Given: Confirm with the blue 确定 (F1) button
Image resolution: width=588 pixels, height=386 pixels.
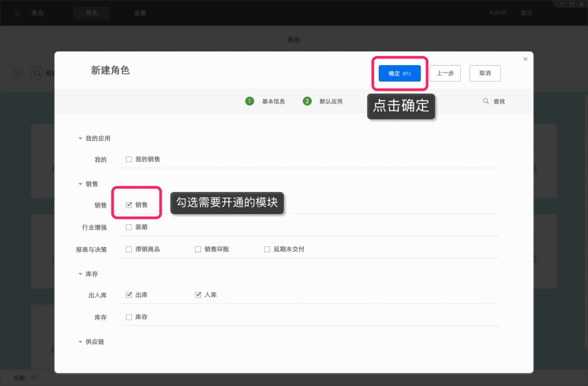Looking at the screenshot, I should point(400,73).
